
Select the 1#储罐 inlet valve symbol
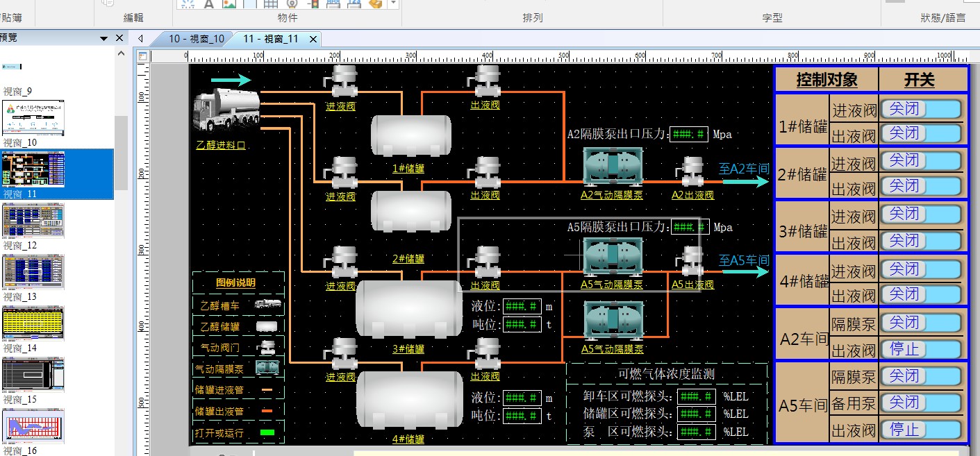[x=340, y=81]
